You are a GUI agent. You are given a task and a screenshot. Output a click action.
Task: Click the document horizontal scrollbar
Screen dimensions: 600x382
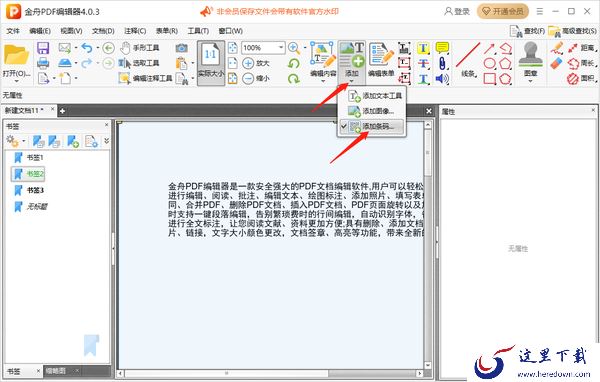coord(271,373)
